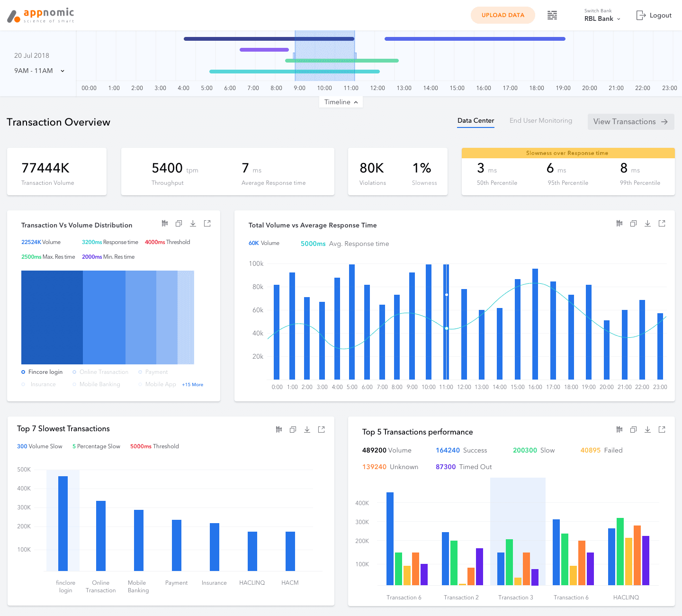Open chart settings for Top 5 Transactions performance
This screenshot has height=616, width=682.
(x=619, y=429)
